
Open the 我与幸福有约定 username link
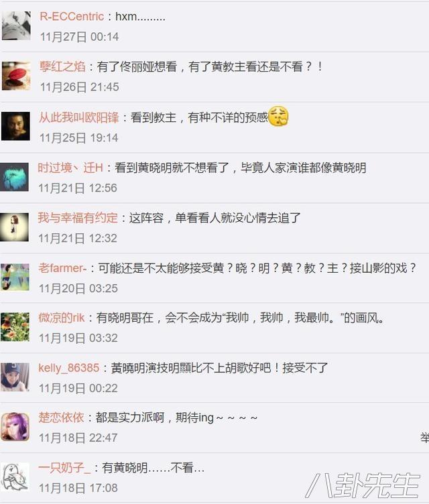pyautogui.click(x=78, y=218)
